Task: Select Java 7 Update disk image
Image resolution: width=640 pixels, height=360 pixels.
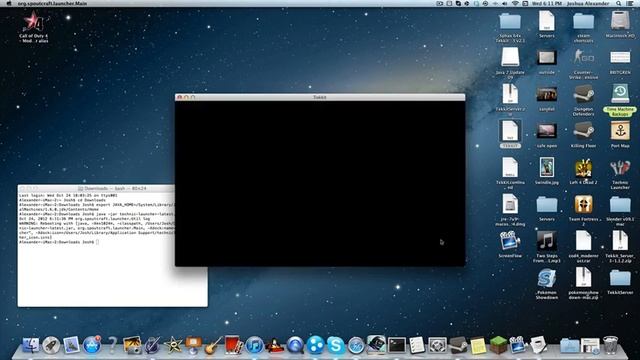Action: tap(510, 62)
